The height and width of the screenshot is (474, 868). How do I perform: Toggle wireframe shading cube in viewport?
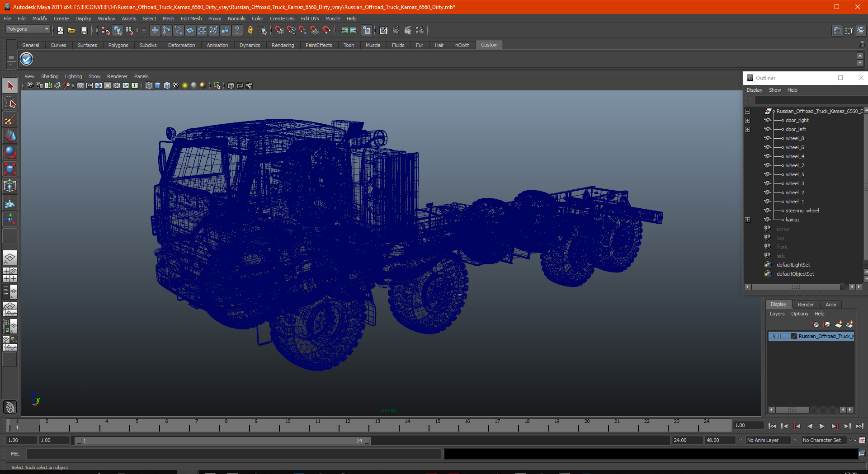tap(149, 85)
